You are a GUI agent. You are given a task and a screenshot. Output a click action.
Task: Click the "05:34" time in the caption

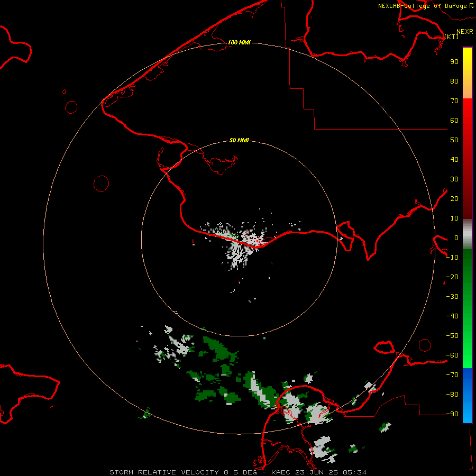click(x=354, y=472)
